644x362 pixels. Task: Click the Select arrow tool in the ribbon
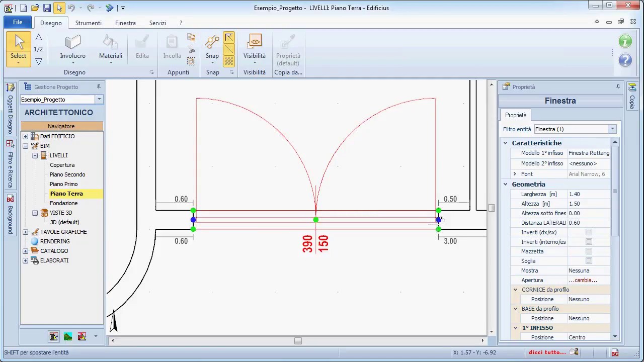19,49
